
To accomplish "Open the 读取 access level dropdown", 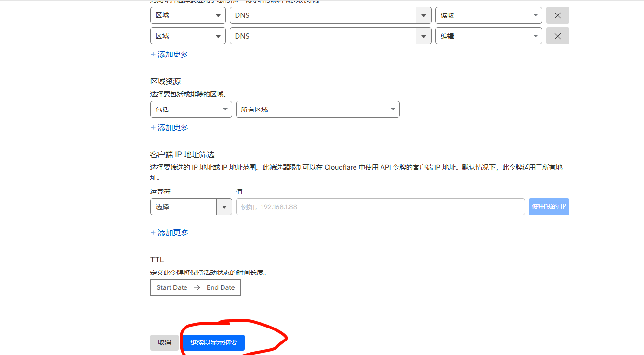I will pyautogui.click(x=488, y=15).
